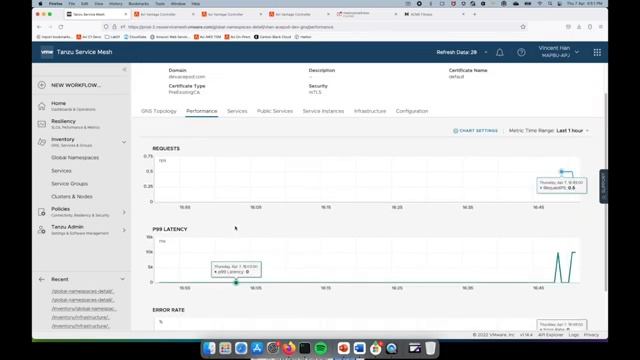
Task: Collapse the left navigation sidebar
Action: pyautogui.click(x=124, y=69)
